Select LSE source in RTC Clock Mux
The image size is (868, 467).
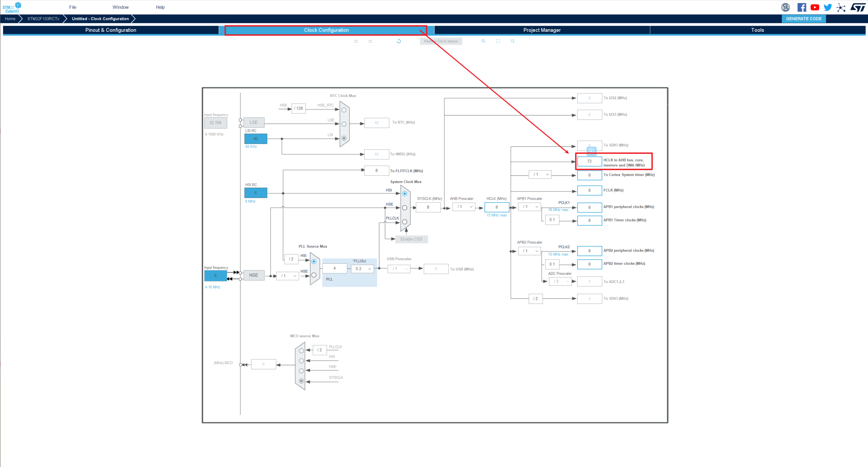tap(344, 124)
